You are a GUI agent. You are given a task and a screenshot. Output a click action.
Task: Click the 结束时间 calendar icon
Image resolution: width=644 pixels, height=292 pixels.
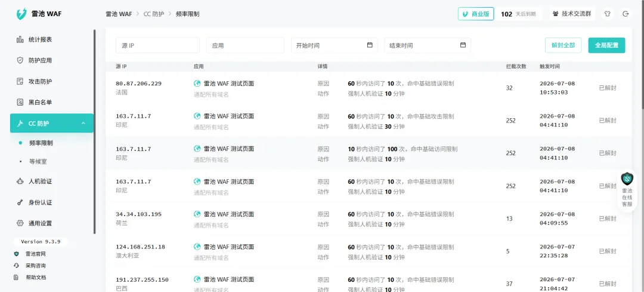(x=463, y=45)
